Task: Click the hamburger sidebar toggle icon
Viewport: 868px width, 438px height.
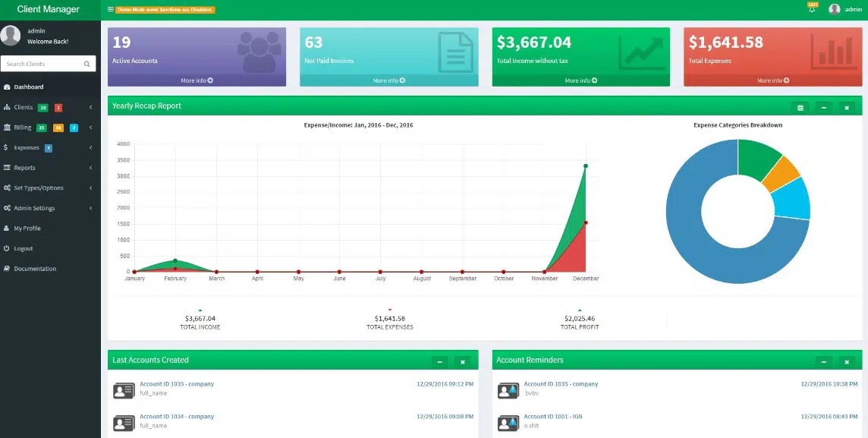Action: 111,10
